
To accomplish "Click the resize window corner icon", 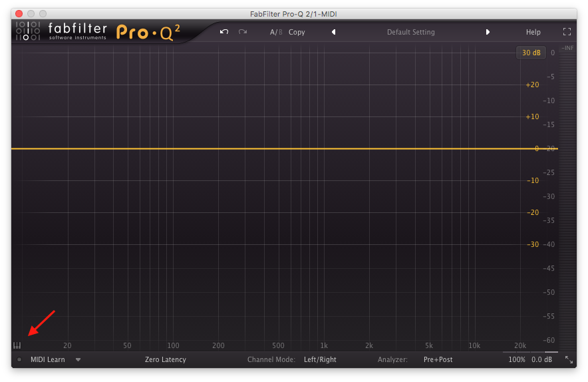I will click(569, 360).
